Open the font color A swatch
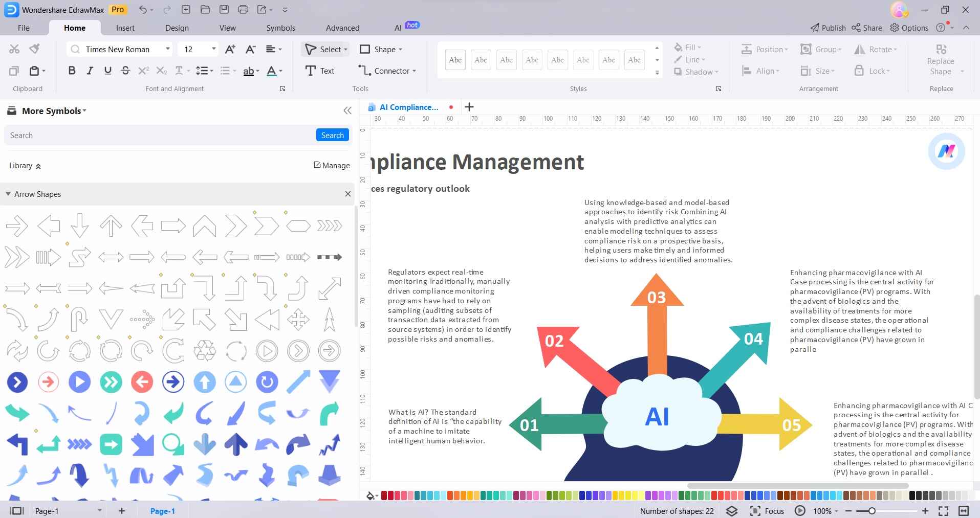Viewport: 980px width, 518px height. [x=272, y=71]
